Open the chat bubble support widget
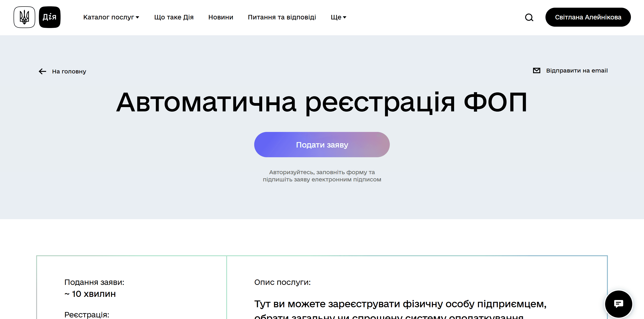This screenshot has width=644, height=319. pyautogui.click(x=618, y=304)
